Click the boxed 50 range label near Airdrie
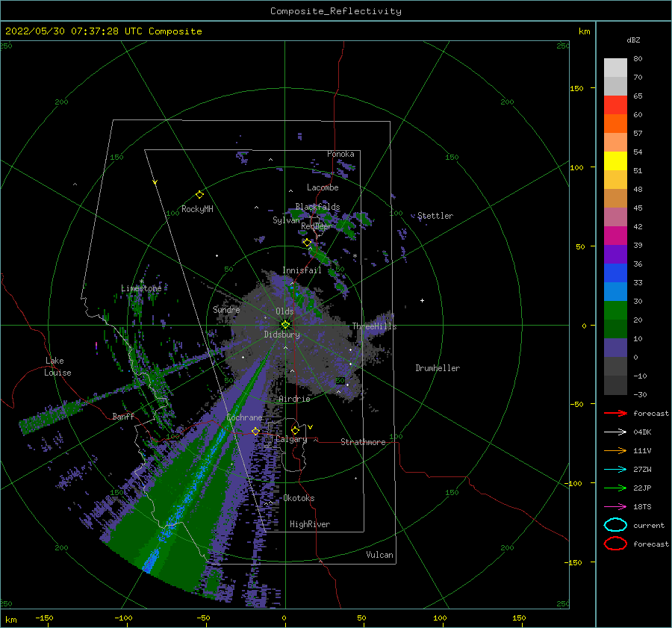 point(340,380)
